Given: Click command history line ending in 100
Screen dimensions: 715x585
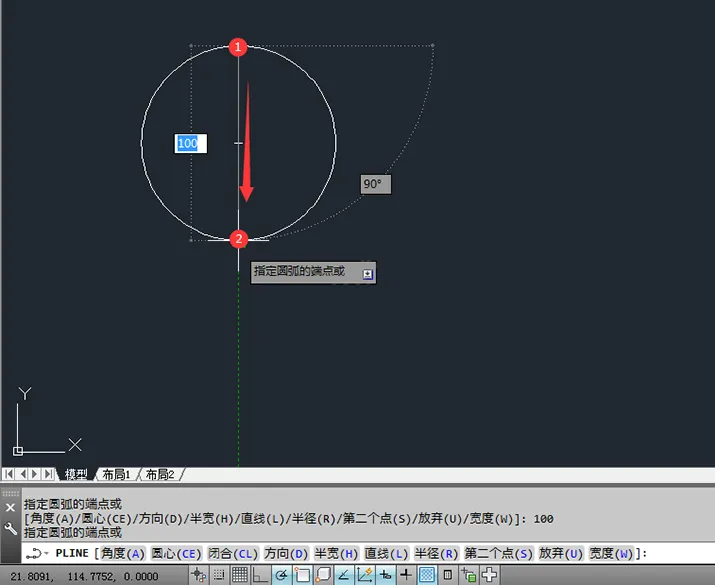Looking at the screenshot, I should [x=289, y=519].
